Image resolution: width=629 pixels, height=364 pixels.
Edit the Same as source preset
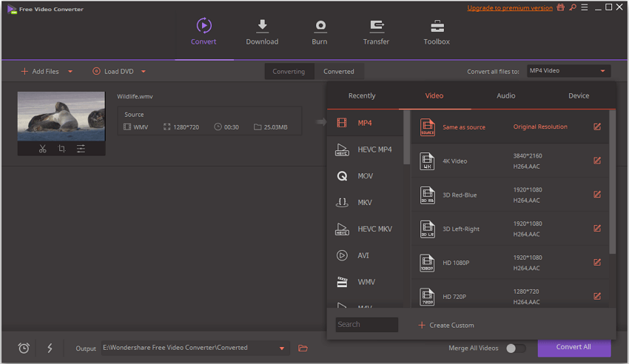point(597,127)
